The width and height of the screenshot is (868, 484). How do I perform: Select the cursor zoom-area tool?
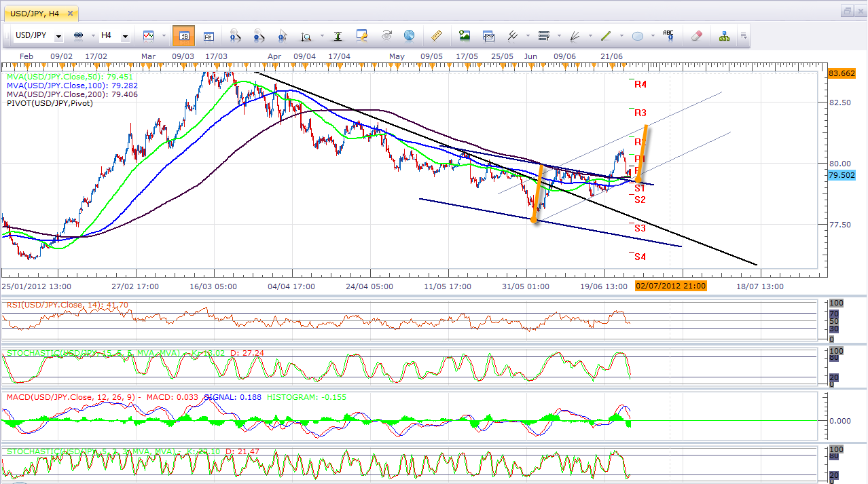282,35
